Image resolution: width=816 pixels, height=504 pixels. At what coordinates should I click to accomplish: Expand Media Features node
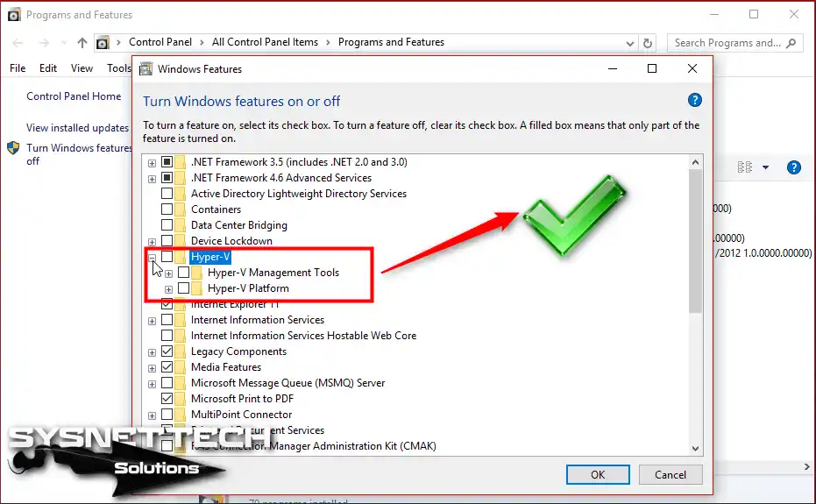click(152, 369)
